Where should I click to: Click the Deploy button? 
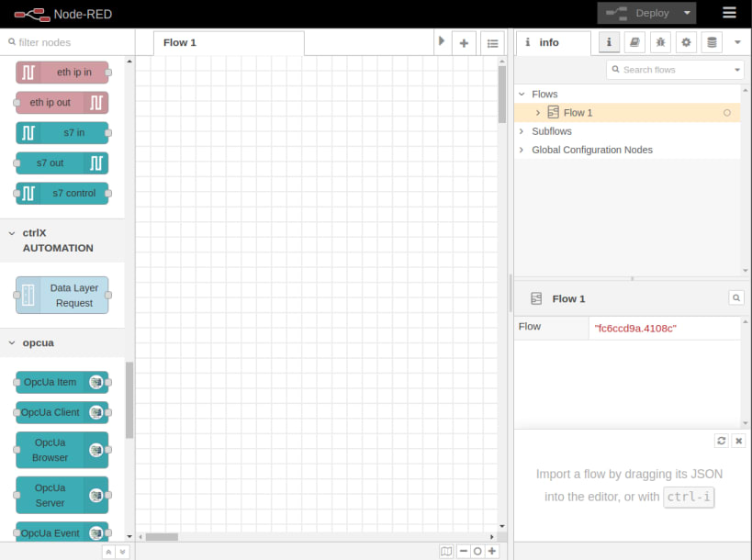click(x=638, y=13)
